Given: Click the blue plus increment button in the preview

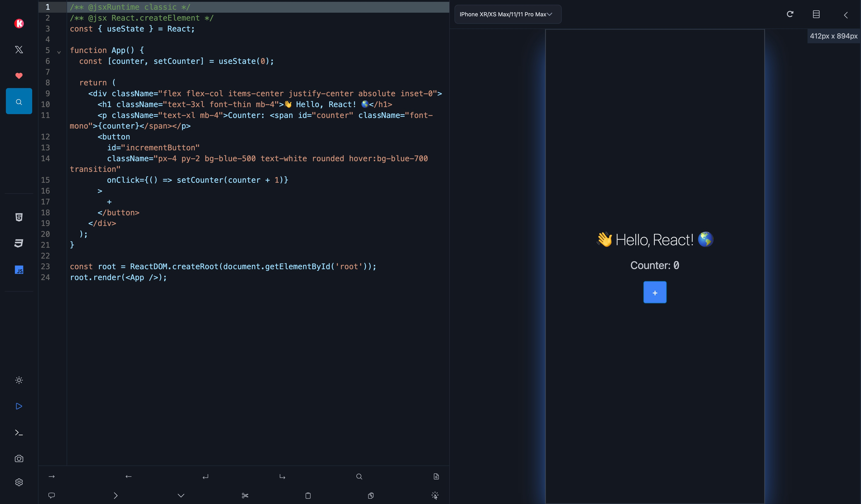Looking at the screenshot, I should pos(655,293).
